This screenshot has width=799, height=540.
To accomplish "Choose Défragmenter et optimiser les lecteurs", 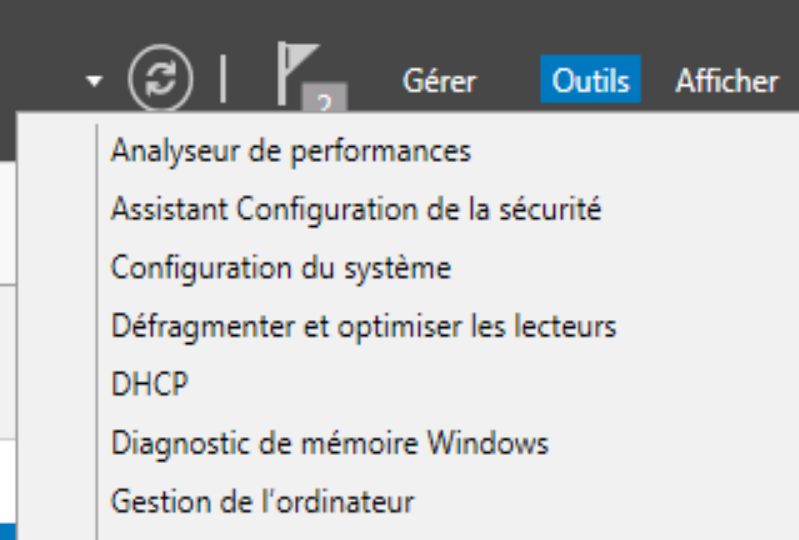I will [x=364, y=327].
